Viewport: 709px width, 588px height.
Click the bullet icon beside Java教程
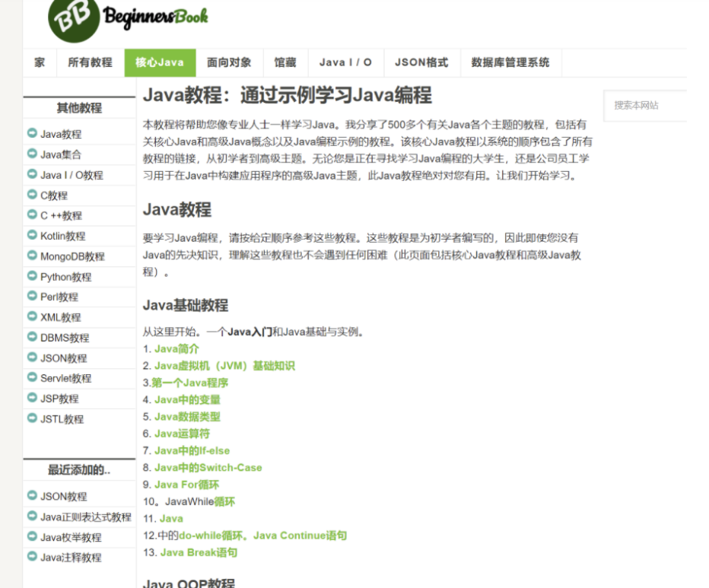tap(32, 133)
